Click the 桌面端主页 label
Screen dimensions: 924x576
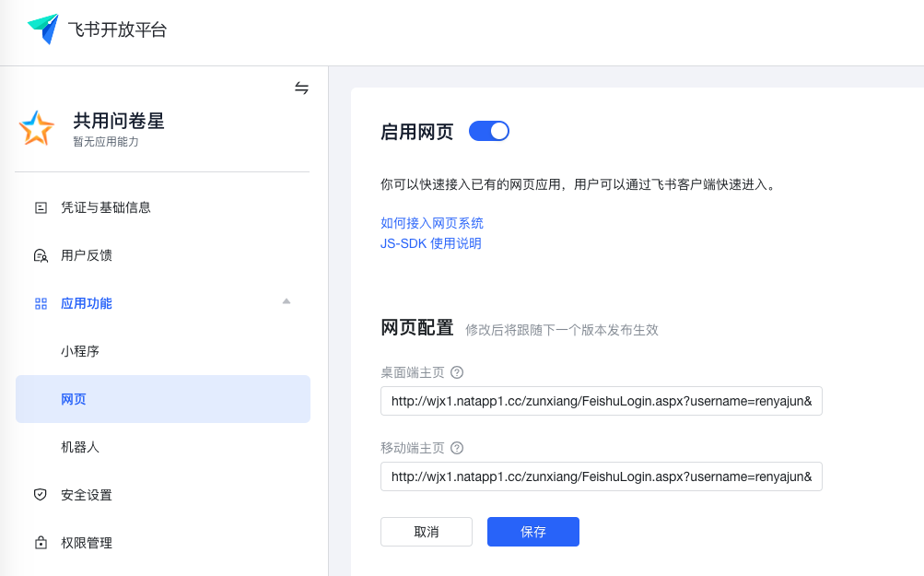413,372
